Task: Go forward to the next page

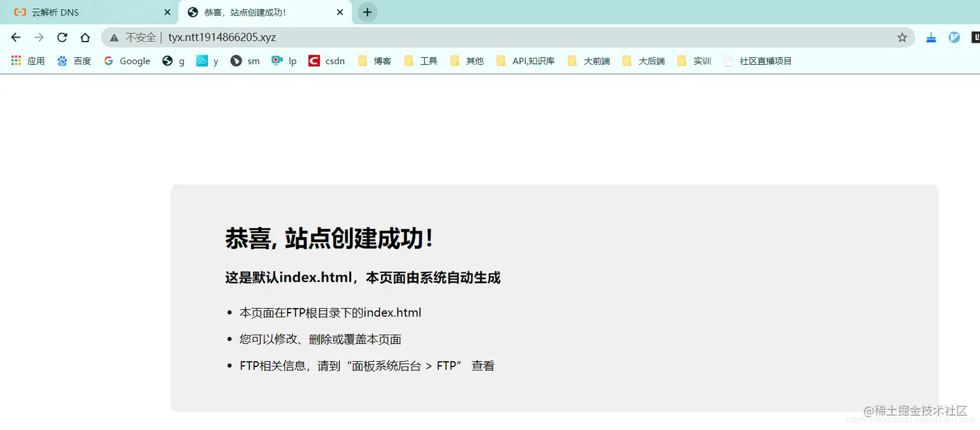Action: [39, 38]
